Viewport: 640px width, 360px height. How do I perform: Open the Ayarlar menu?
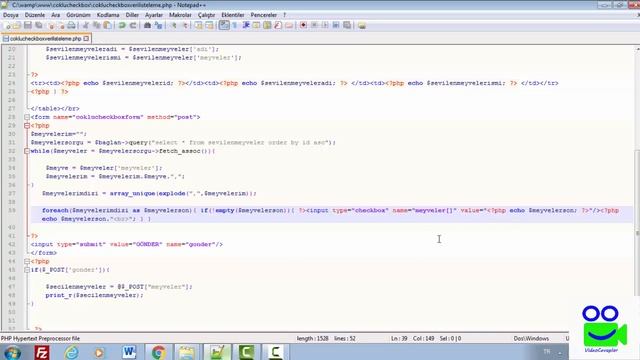[154, 15]
